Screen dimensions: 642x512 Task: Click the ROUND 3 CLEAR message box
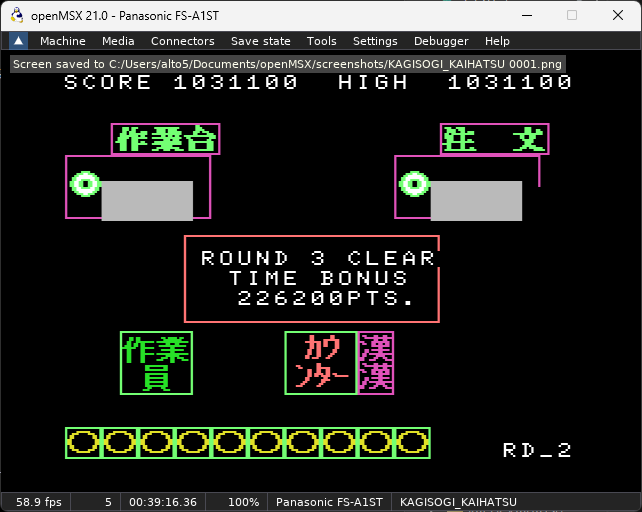point(312,279)
